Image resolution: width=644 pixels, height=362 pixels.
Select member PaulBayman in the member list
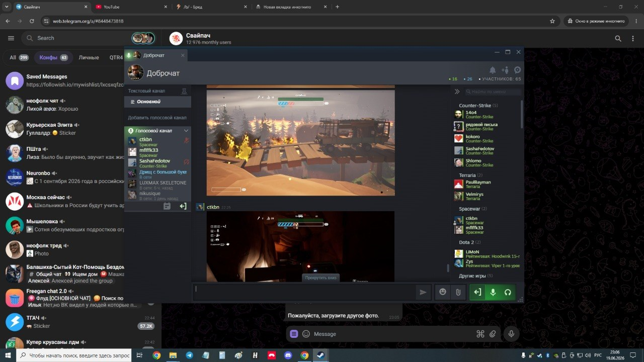point(486,184)
